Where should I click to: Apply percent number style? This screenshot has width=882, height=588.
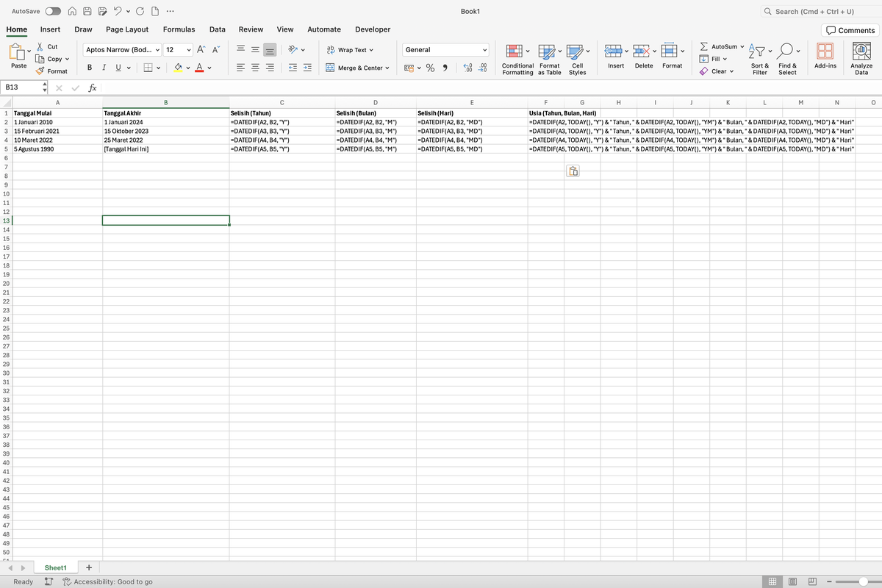click(x=430, y=66)
